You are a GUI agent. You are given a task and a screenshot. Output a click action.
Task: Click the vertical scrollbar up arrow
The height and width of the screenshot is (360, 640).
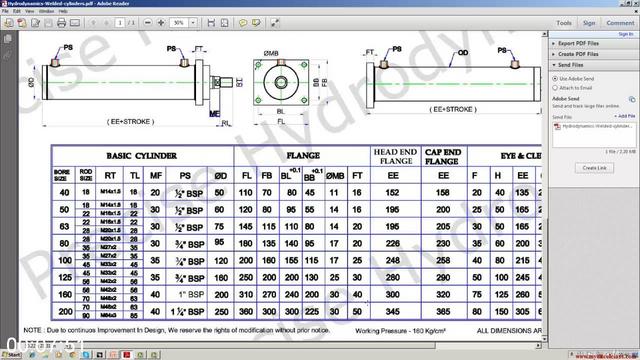tap(544, 34)
